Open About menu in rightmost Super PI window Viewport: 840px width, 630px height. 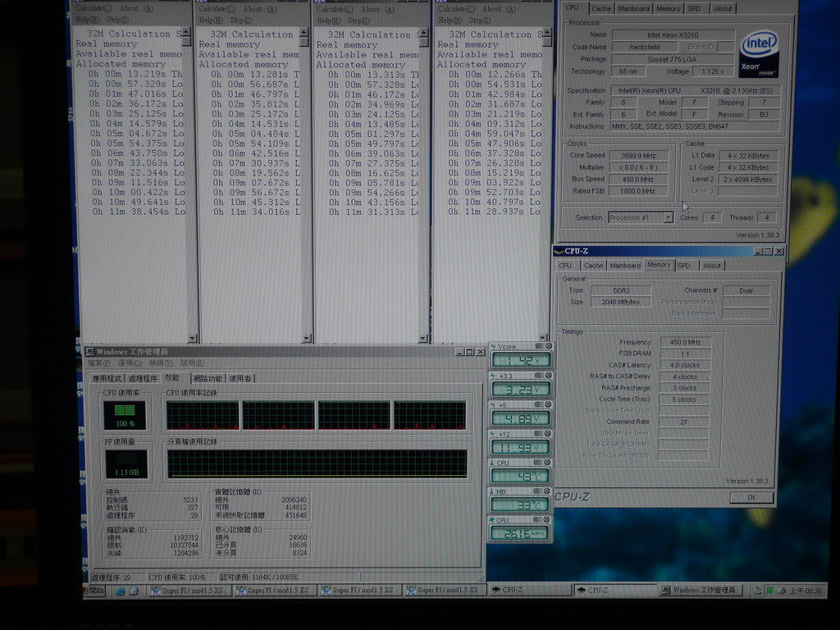(498, 9)
